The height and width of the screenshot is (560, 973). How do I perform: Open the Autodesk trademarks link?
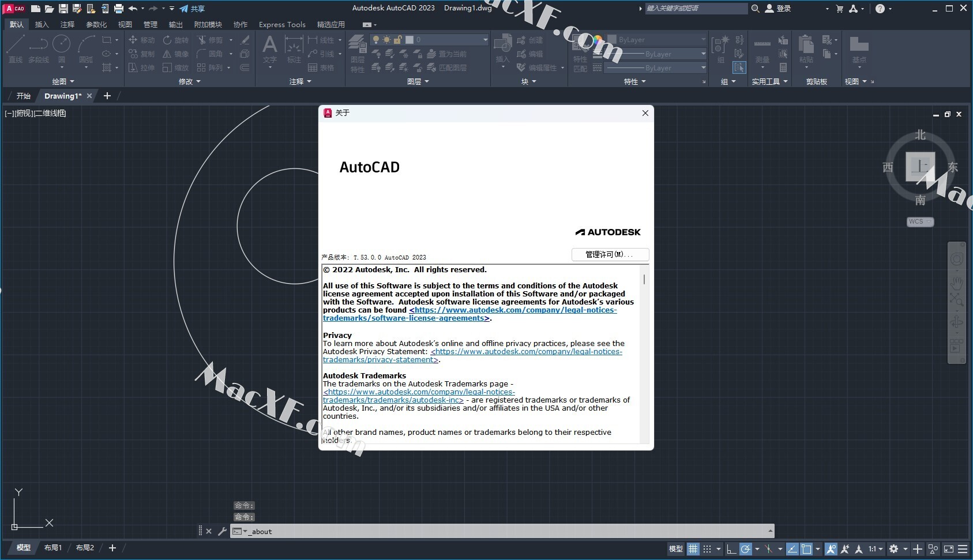point(419,396)
